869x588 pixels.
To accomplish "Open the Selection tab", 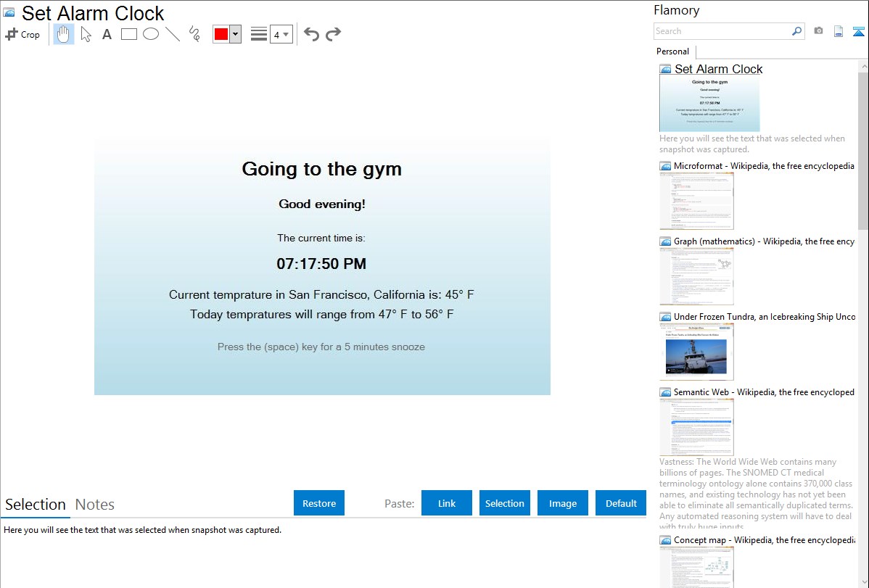I will 36,505.
